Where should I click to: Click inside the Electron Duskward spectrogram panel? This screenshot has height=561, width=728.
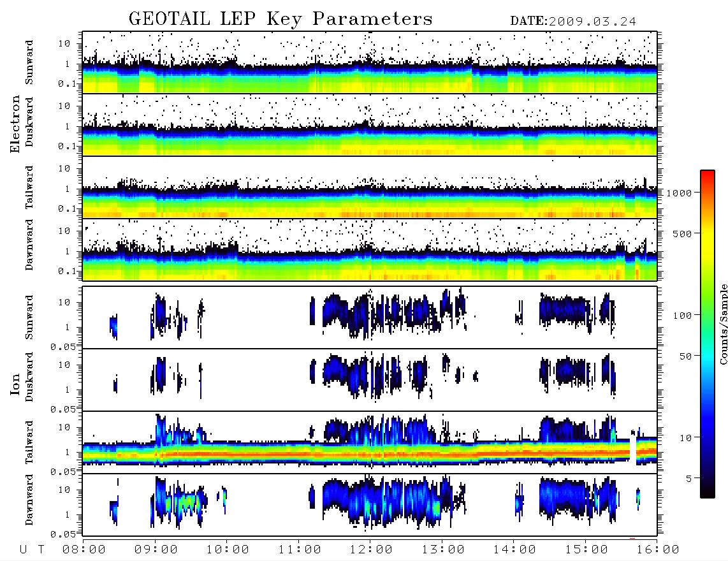[x=370, y=125]
